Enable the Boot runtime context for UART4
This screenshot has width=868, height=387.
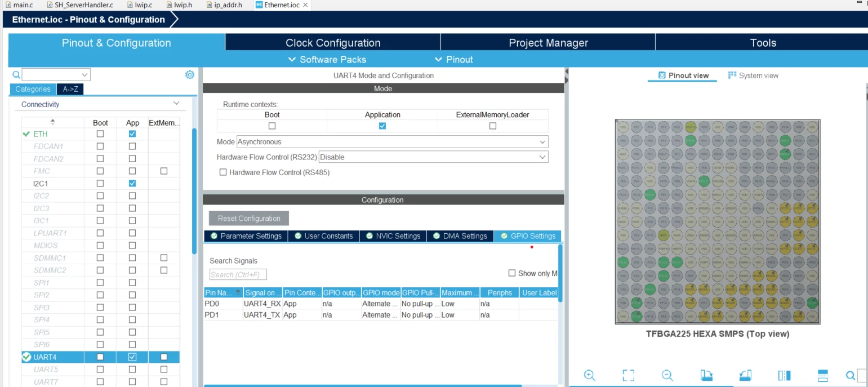click(272, 126)
